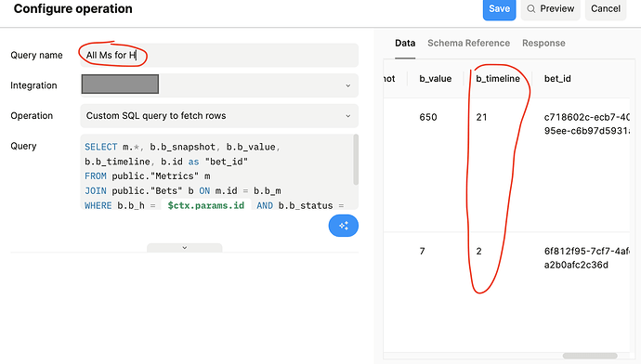641x364 pixels.
Task: Click the magnifier icon in Preview
Action: pos(530,9)
